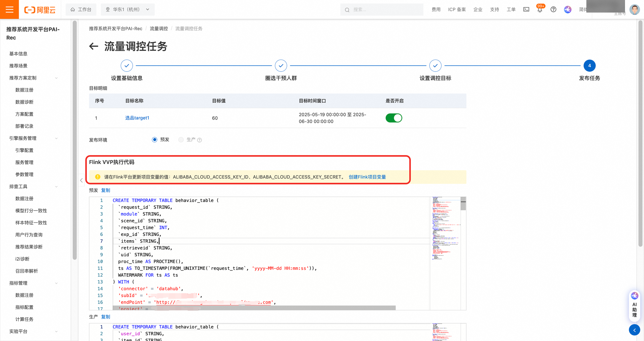Screen dimensions: 644x341
Task: Click the 预发 code minimap preview
Action: (x=446, y=229)
